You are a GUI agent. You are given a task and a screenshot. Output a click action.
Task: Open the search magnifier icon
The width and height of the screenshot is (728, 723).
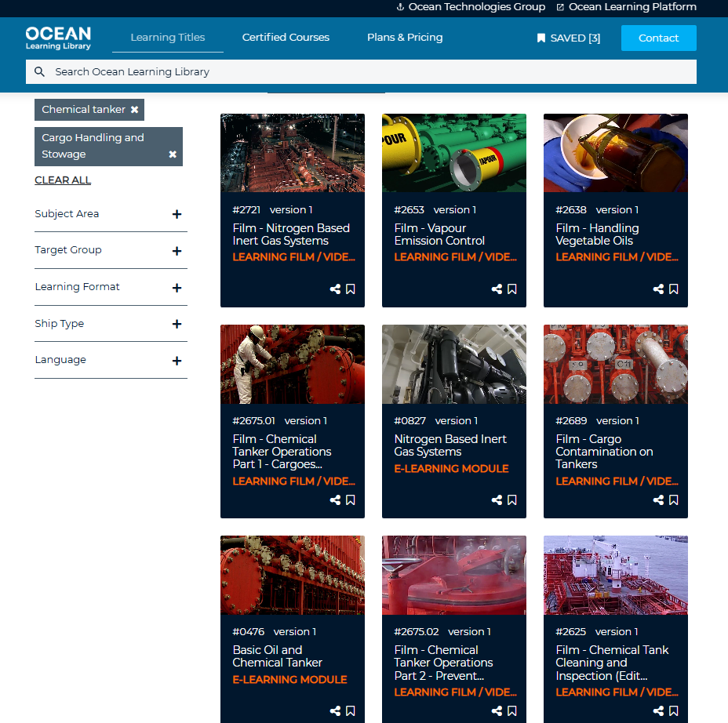pyautogui.click(x=39, y=71)
